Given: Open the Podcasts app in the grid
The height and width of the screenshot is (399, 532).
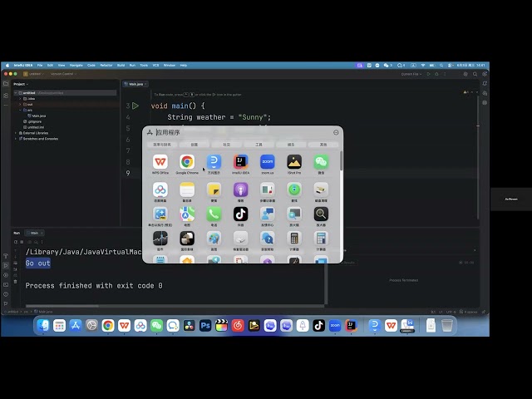Looking at the screenshot, I should click(x=240, y=190).
